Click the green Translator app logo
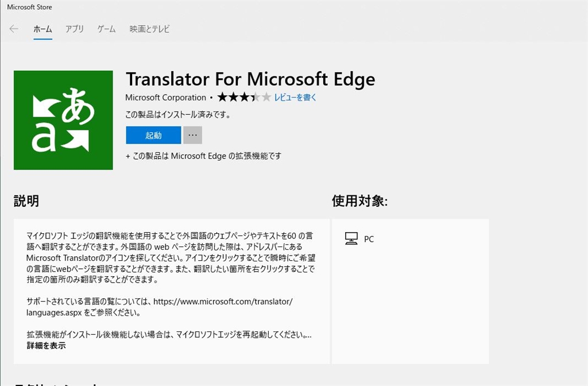 coord(63,120)
